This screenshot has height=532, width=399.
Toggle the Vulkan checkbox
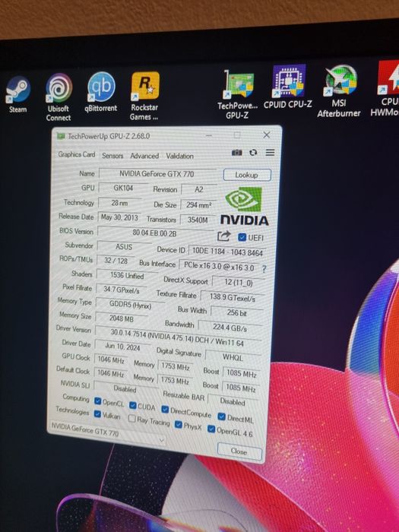pyautogui.click(x=97, y=414)
